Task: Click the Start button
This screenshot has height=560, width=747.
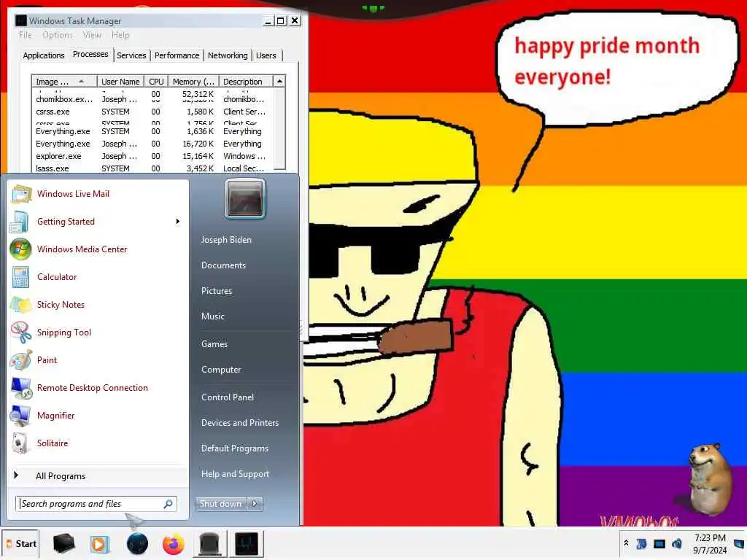Action: point(20,544)
